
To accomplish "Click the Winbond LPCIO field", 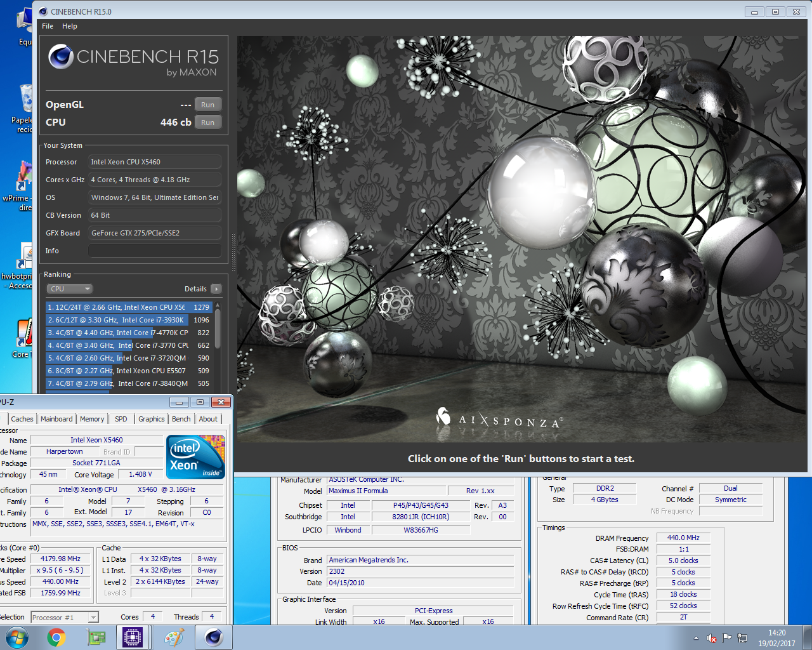I will point(348,530).
